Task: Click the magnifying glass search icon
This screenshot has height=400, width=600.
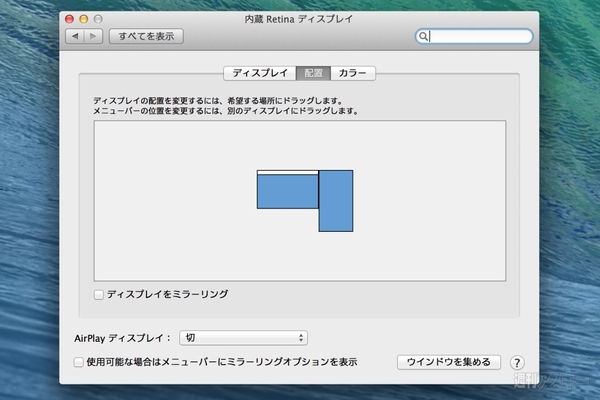Action: (x=423, y=36)
